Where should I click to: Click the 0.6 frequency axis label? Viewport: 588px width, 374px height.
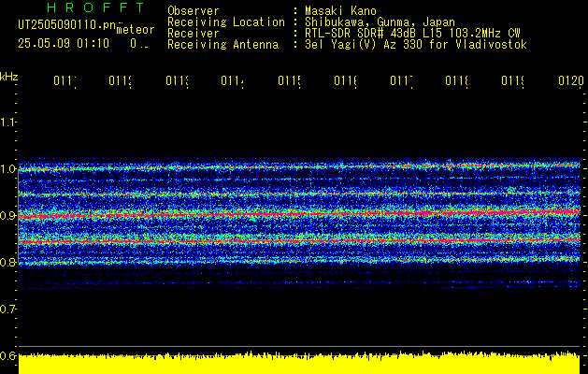(8, 355)
